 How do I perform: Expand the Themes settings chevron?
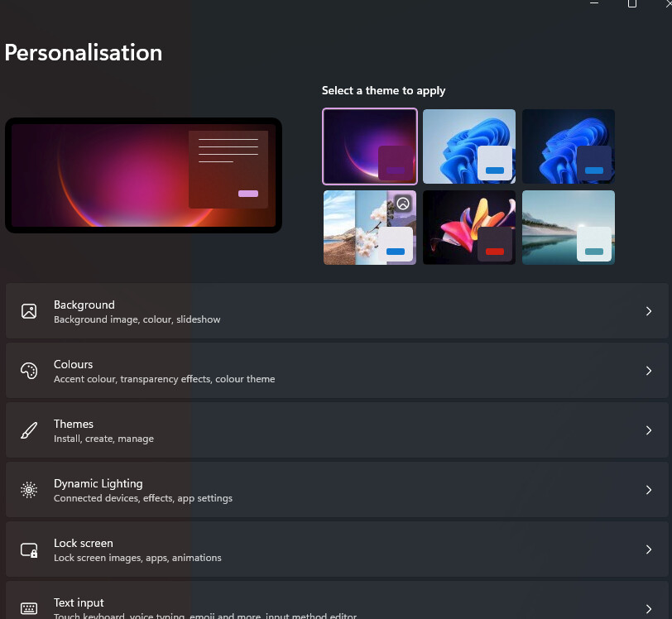(649, 430)
